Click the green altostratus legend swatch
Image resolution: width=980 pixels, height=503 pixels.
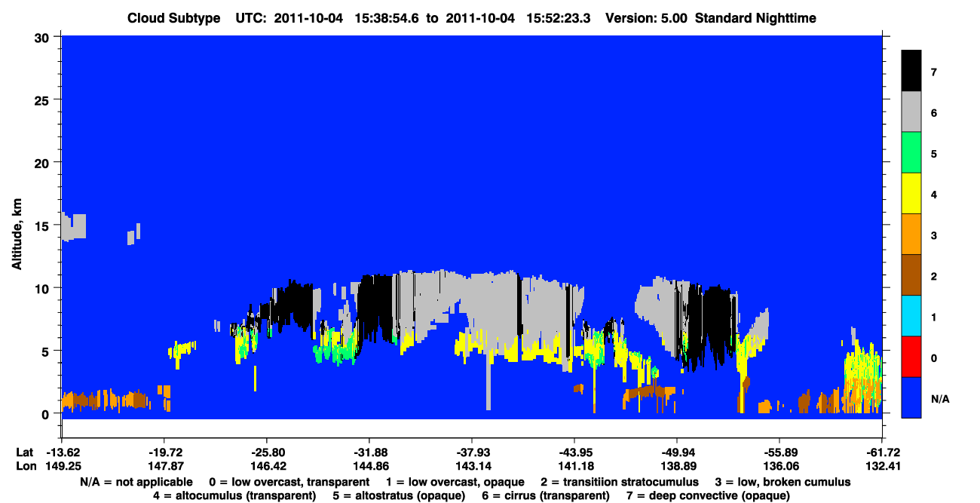click(x=911, y=153)
